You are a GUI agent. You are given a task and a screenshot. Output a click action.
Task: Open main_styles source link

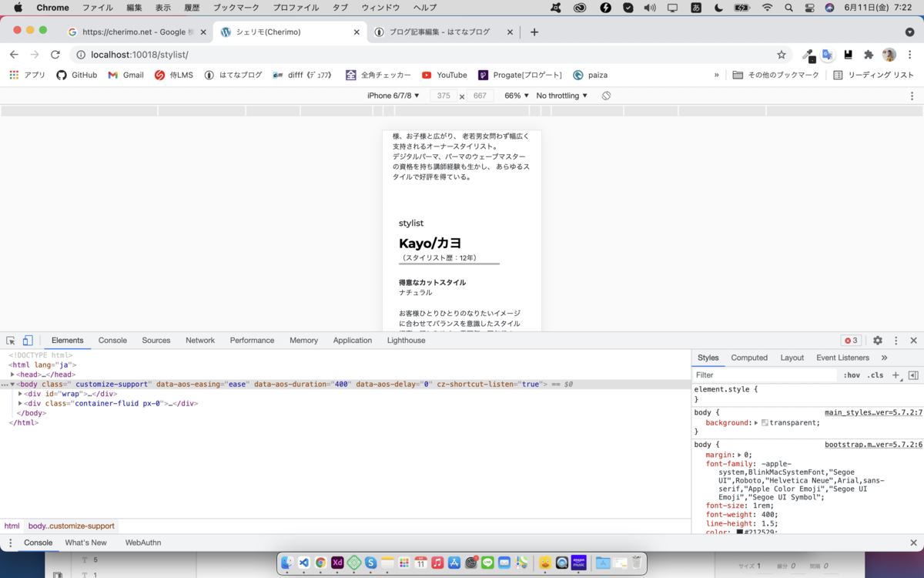coord(873,412)
